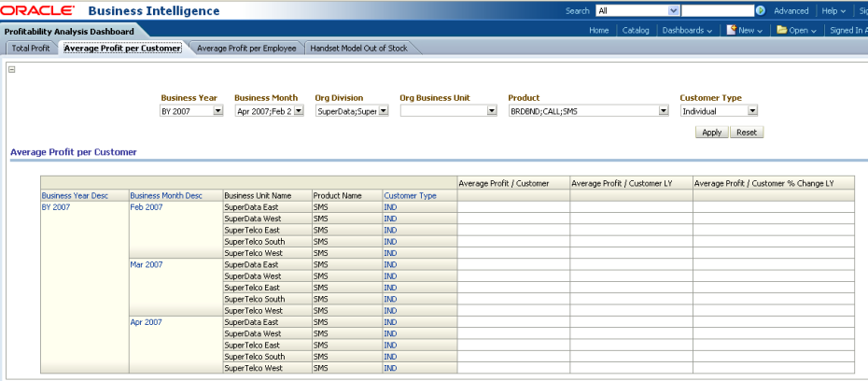
Task: Click the Feb 2007 month link
Action: click(x=147, y=207)
